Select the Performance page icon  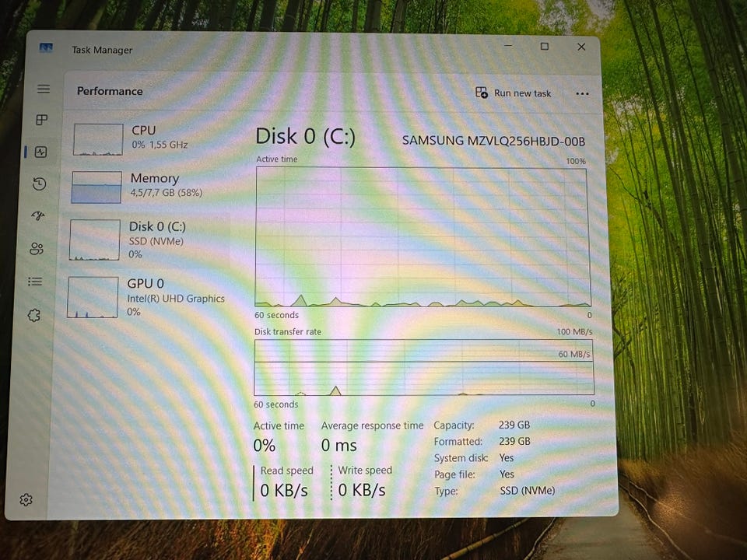pyautogui.click(x=41, y=152)
